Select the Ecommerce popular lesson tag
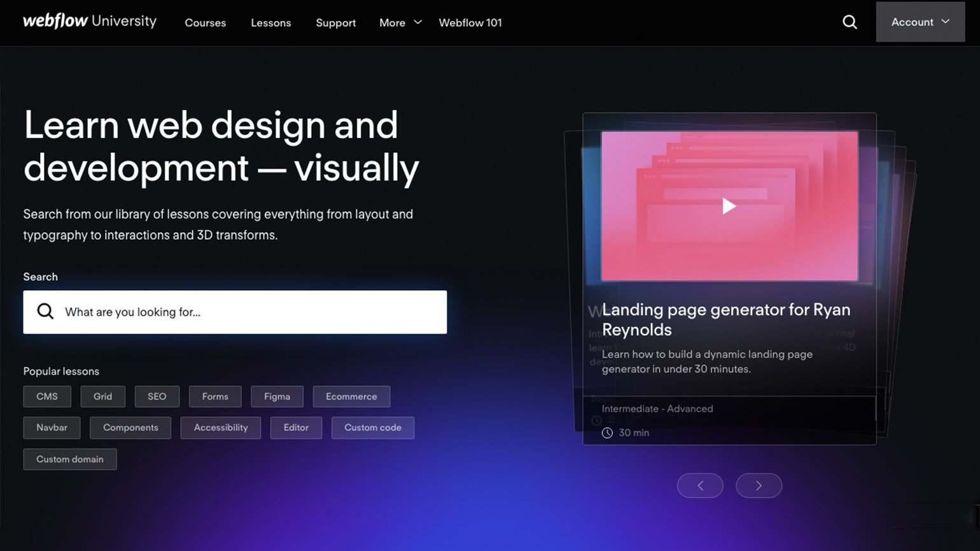The height and width of the screenshot is (551, 980). click(x=351, y=396)
